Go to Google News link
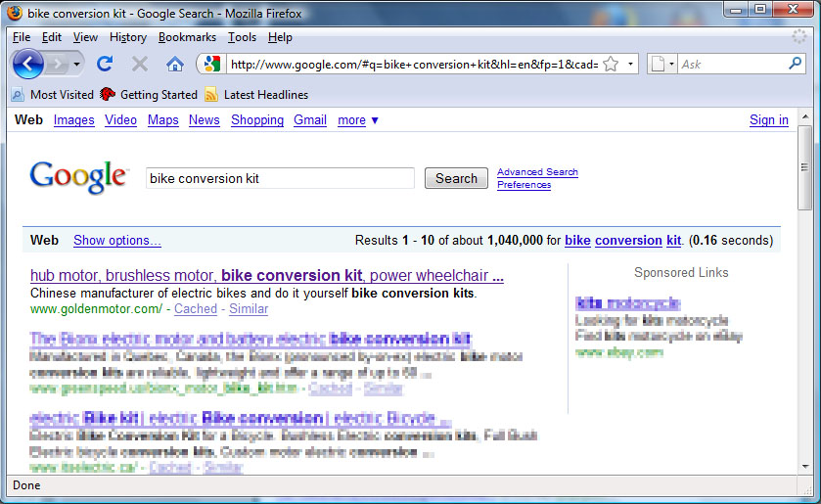The image size is (821, 504). click(x=205, y=120)
